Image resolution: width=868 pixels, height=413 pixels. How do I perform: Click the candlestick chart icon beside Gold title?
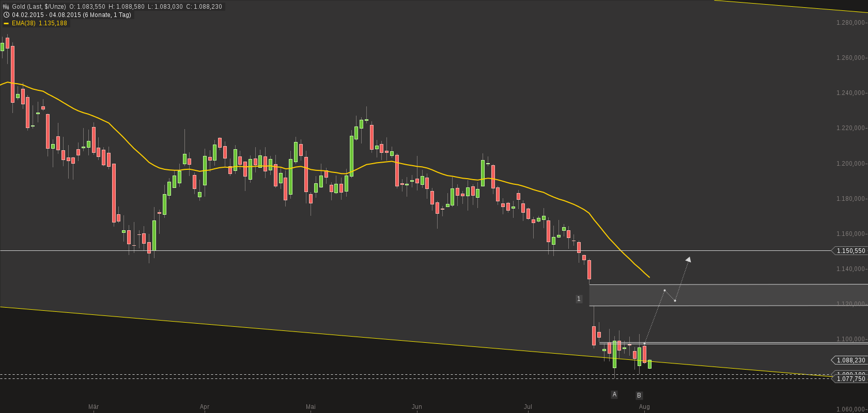pos(6,7)
